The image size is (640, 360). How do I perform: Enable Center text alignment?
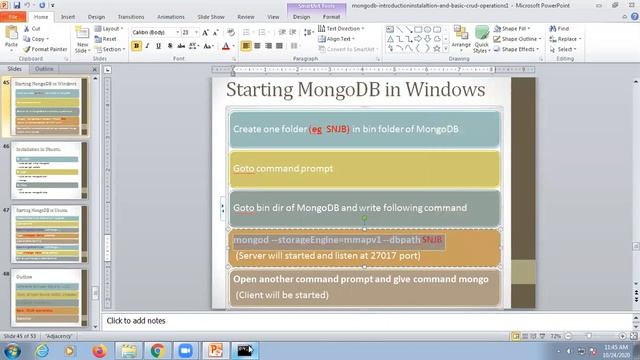click(x=257, y=46)
